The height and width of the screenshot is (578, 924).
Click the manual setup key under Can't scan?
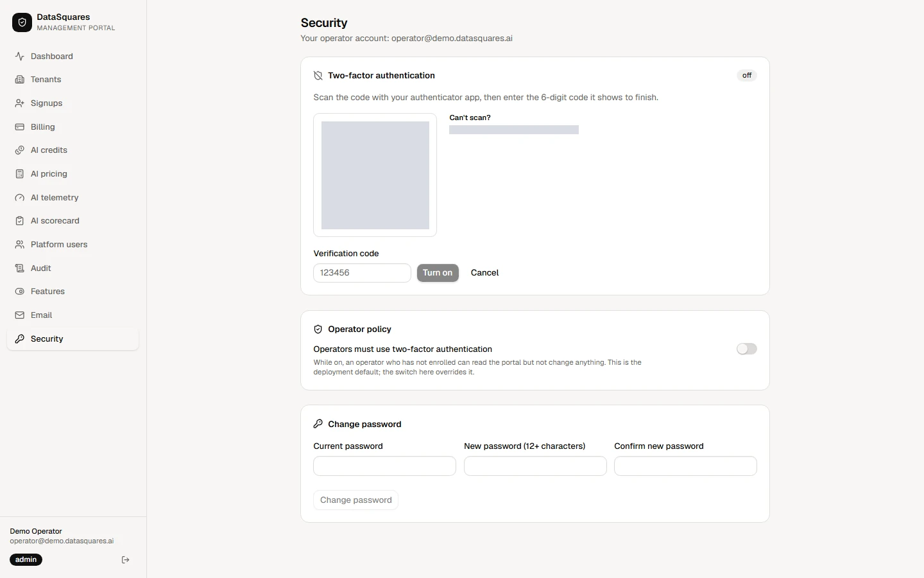(x=514, y=130)
